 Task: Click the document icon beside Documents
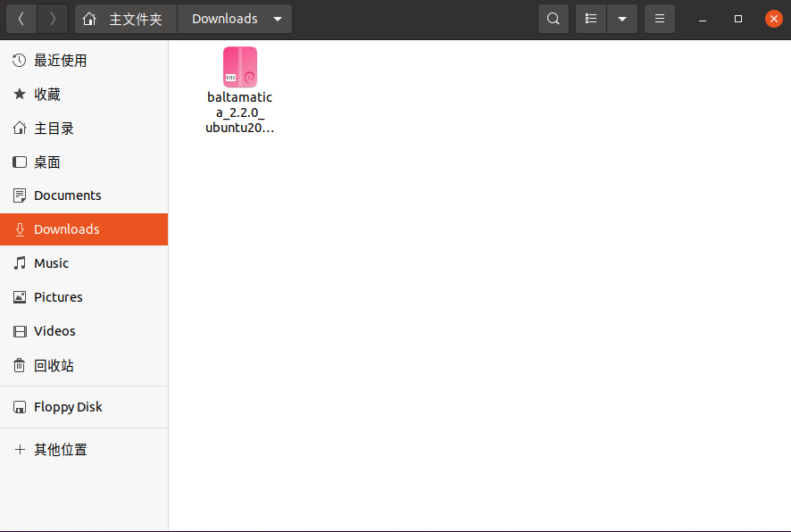[x=19, y=195]
